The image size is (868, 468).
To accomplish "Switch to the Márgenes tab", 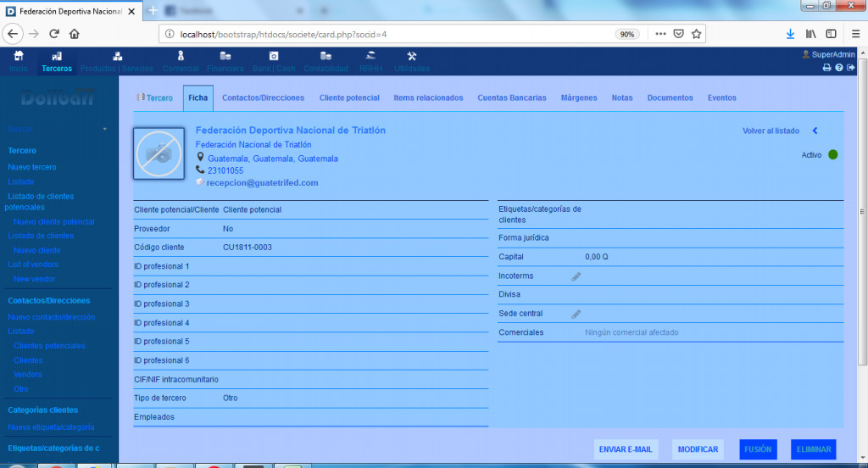I will [579, 97].
